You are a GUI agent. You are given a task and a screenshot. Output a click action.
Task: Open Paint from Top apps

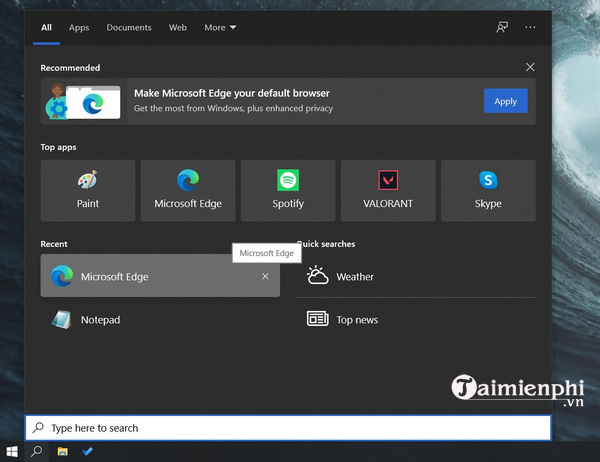point(88,190)
